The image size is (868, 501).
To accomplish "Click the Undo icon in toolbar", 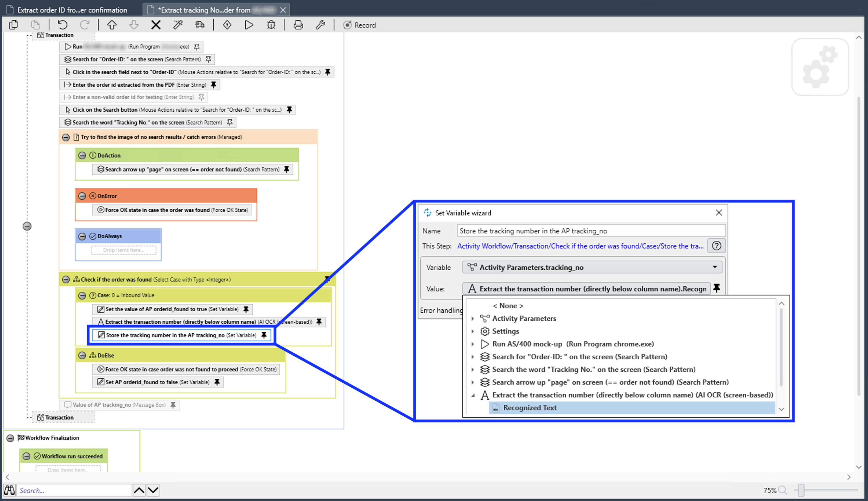I will click(x=62, y=25).
